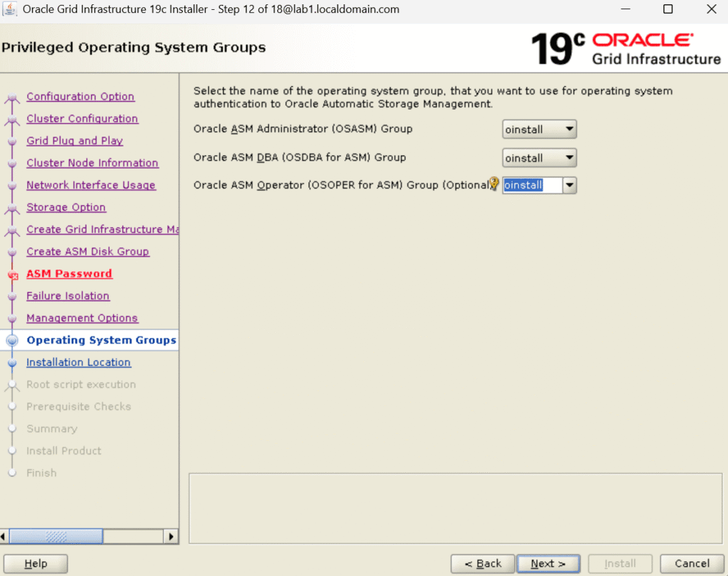This screenshot has height=576, width=728.
Task: Click the Oracle ASM DBA (OSDBA for ASM) label
Action: [299, 157]
